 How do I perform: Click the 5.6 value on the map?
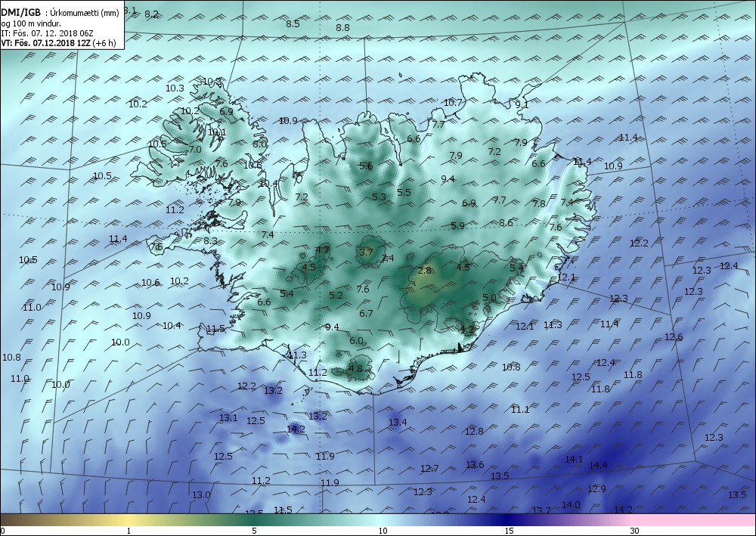366,166
